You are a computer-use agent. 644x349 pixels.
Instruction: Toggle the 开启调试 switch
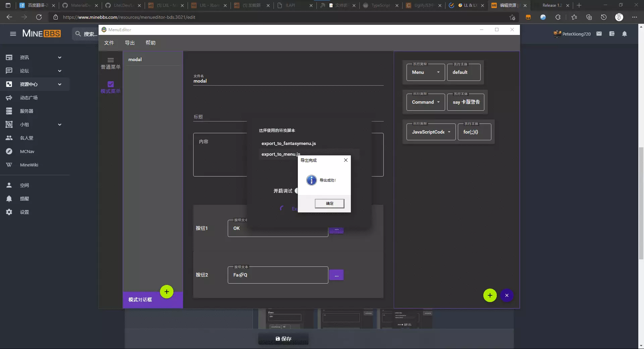[296, 191]
